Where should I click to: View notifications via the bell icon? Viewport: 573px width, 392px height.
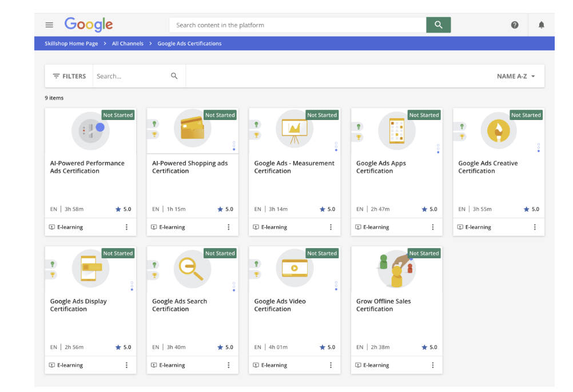click(541, 25)
